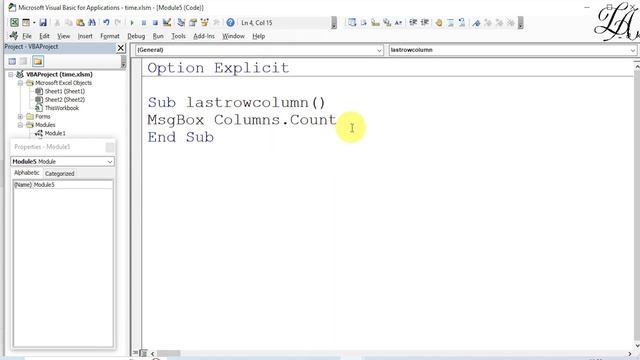Click the Insert UserForm toolbar icon
640x360 pixels.
coord(26,22)
